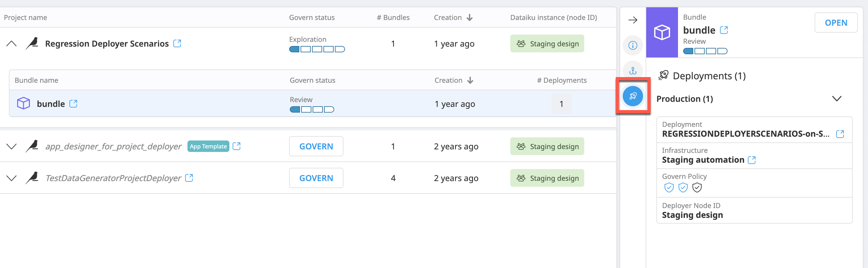Open external link next to bundle row
The width and height of the screenshot is (868, 268).
[73, 104]
